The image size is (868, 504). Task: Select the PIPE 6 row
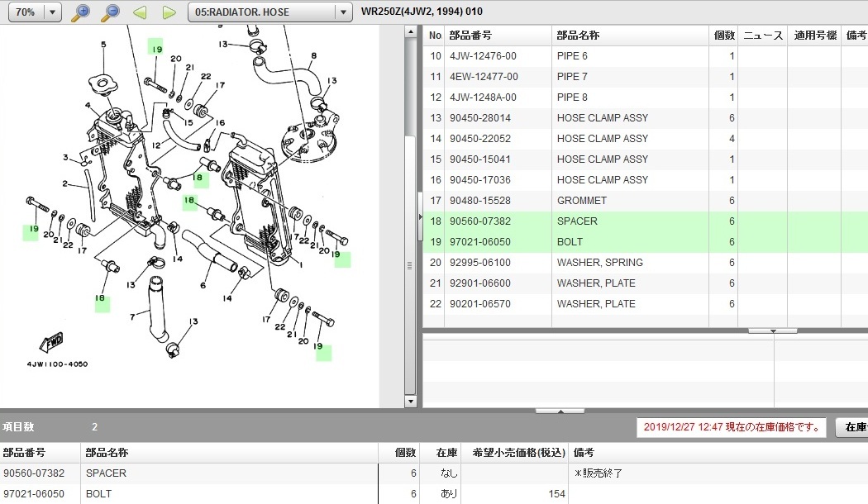[x=646, y=56]
